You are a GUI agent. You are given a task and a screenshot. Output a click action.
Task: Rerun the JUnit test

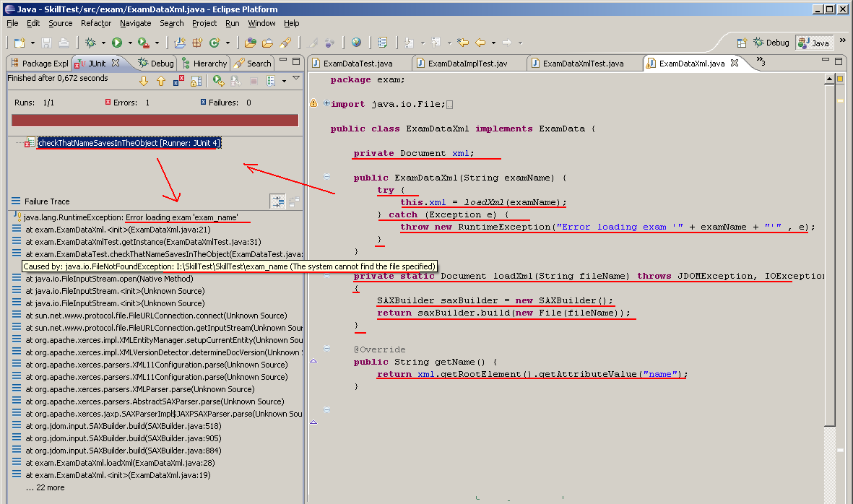217,81
